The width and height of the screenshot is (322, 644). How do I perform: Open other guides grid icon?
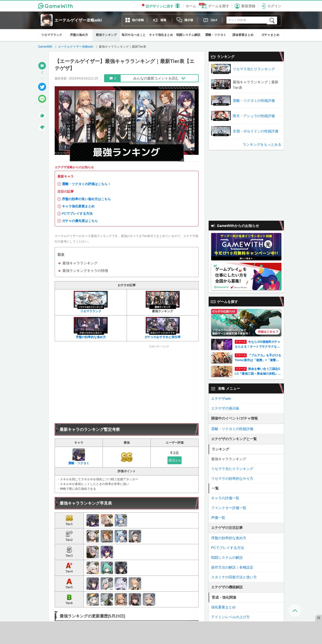[128, 20]
